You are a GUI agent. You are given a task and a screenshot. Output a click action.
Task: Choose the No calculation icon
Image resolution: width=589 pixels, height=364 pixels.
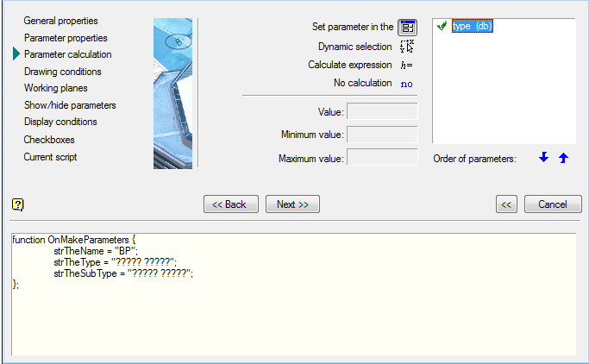[x=407, y=83]
